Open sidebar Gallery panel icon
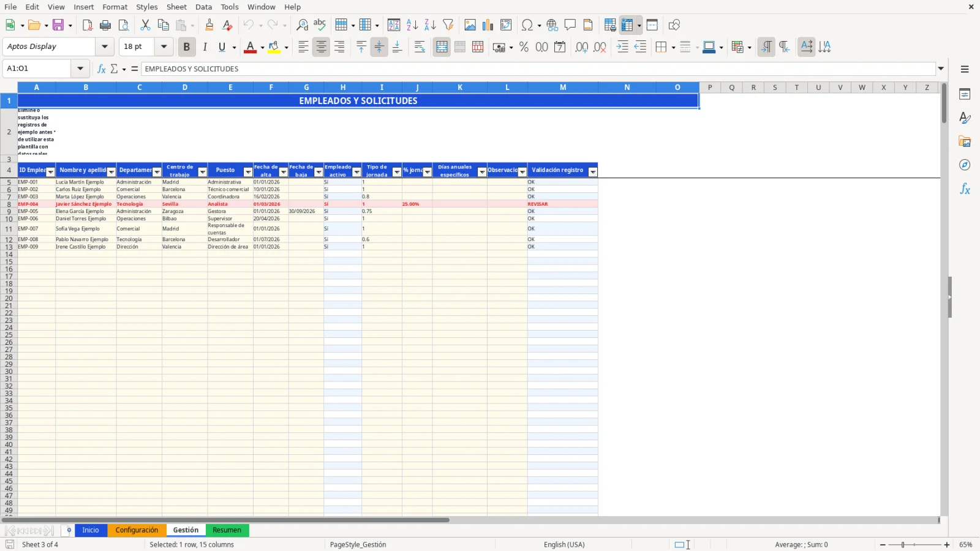This screenshot has width=980, height=551. [x=965, y=141]
